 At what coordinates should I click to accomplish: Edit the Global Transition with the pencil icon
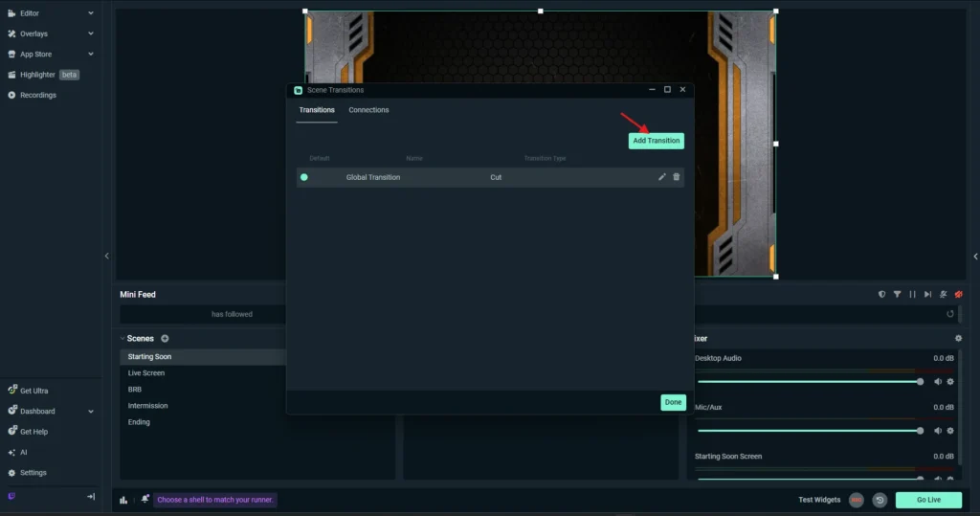click(661, 177)
